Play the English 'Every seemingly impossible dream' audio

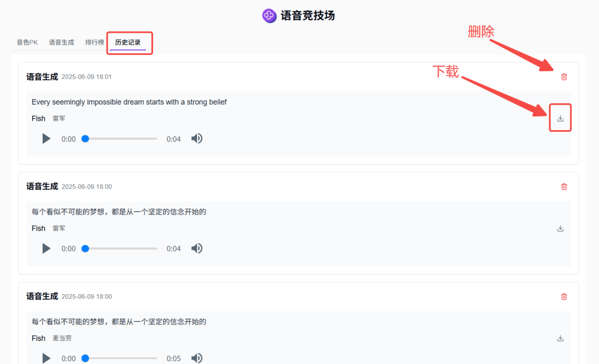click(x=46, y=139)
